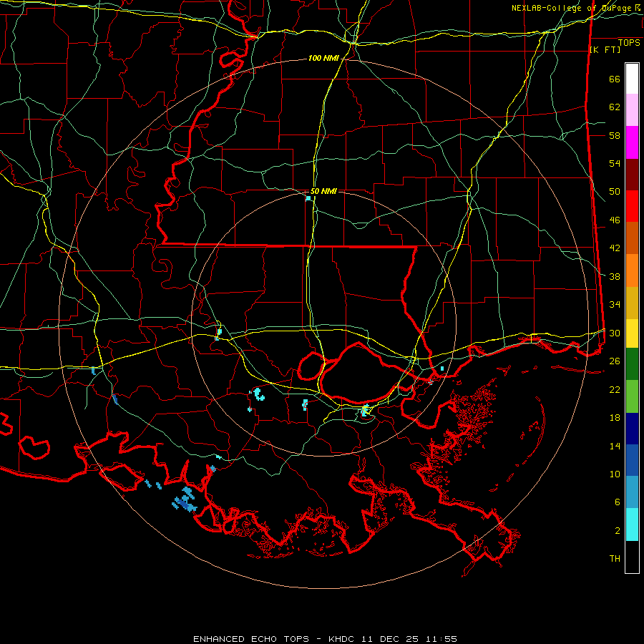The width and height of the screenshot is (644, 644).
Task: Click the "46" legend value
Action: (x=615, y=220)
